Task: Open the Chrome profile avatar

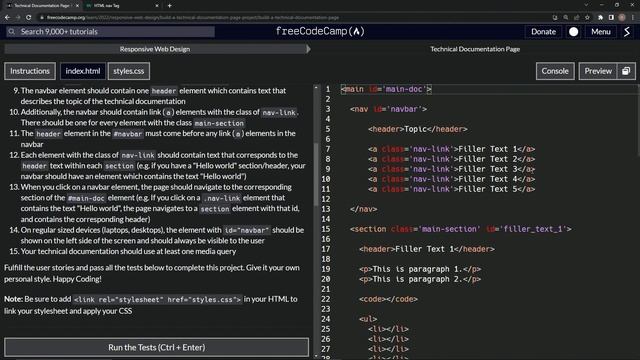Action: tap(622, 18)
